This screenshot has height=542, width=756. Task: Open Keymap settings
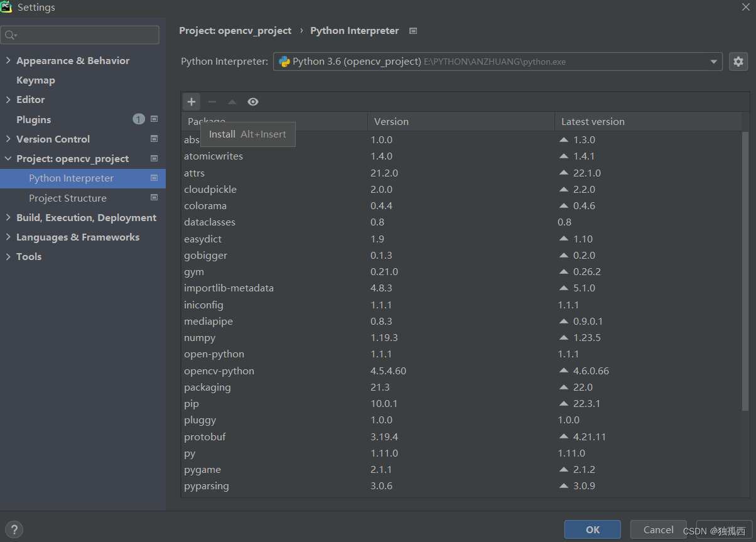36,80
